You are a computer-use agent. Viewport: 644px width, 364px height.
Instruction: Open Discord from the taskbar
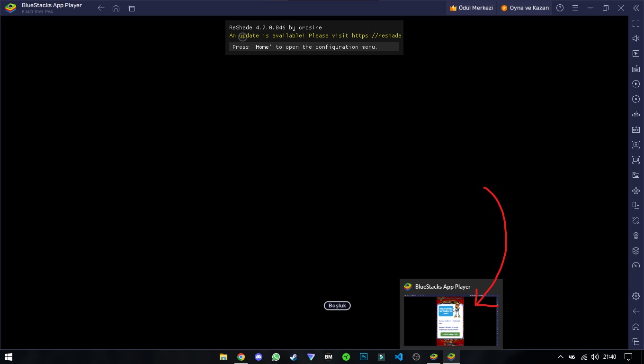[x=259, y=357]
